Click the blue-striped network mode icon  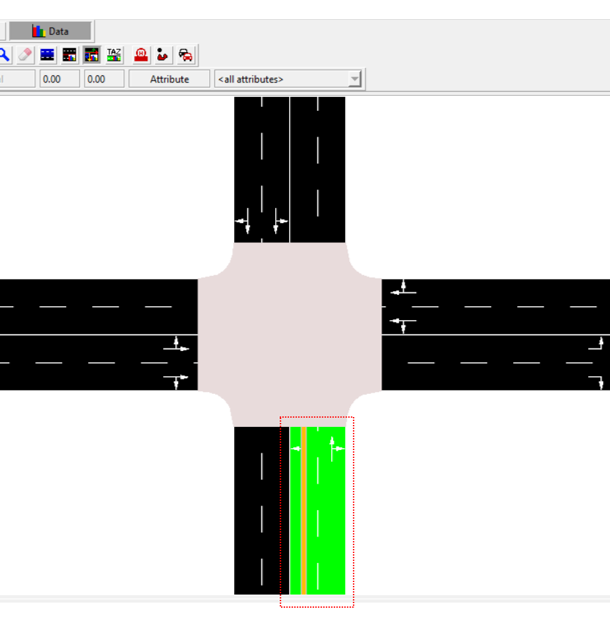tap(47, 55)
